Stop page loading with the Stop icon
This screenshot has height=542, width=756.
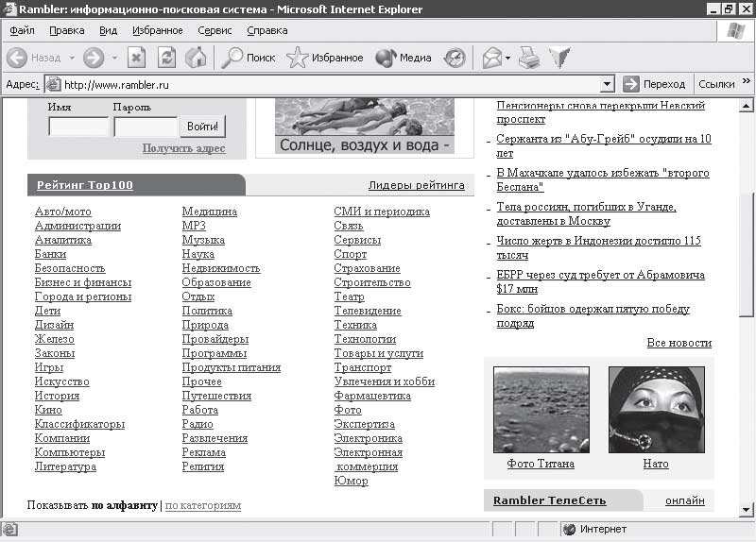pos(137,58)
